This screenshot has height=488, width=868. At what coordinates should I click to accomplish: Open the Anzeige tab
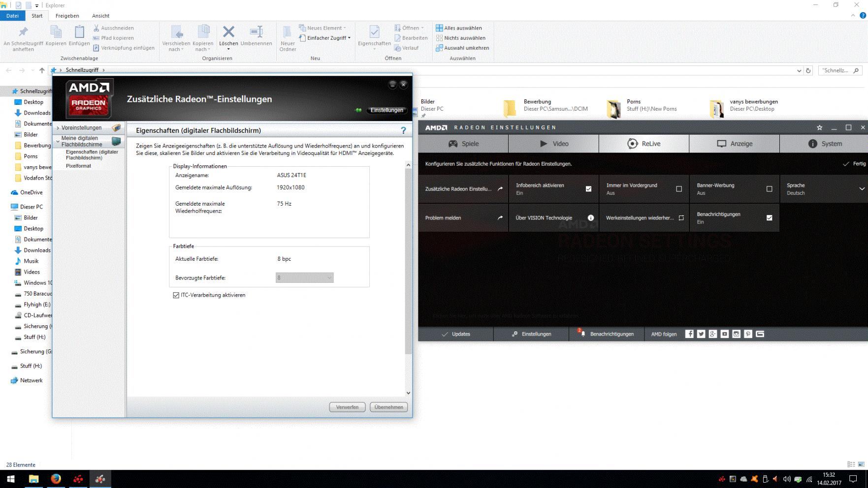pos(734,144)
